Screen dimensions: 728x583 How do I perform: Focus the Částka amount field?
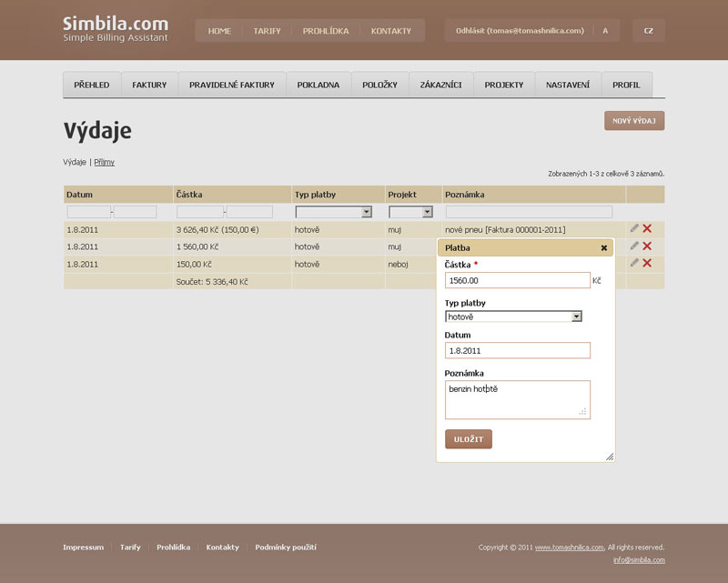pyautogui.click(x=517, y=281)
